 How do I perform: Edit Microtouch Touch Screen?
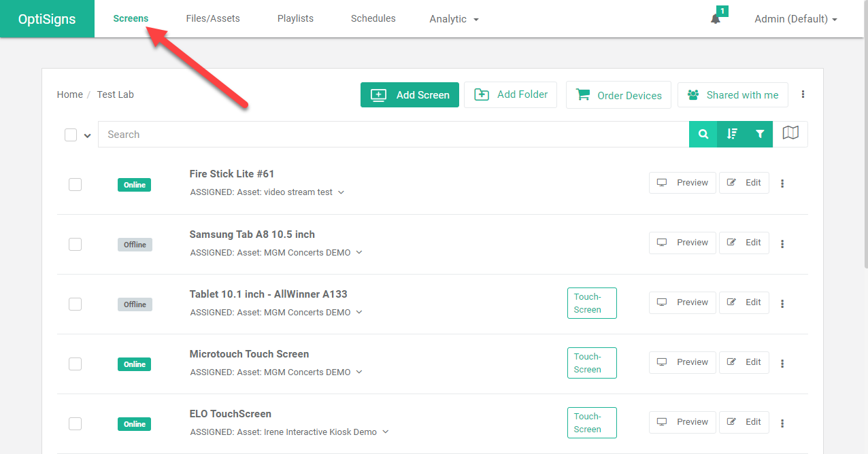tap(744, 362)
